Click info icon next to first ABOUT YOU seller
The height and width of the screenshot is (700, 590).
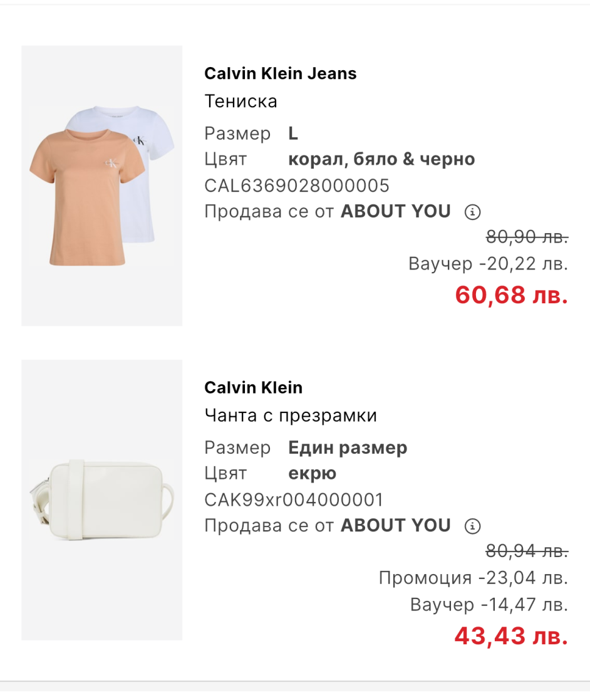pos(472,212)
